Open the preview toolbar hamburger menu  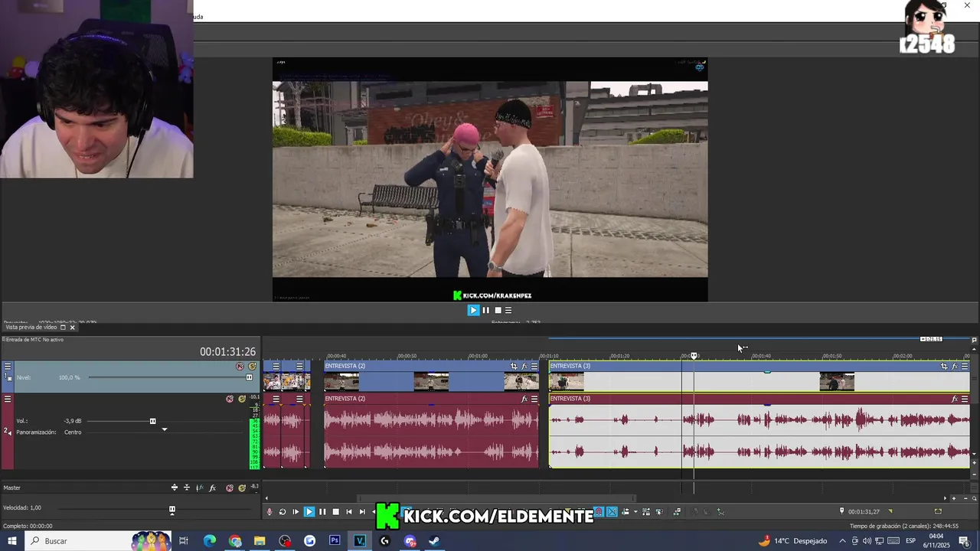[x=508, y=310]
